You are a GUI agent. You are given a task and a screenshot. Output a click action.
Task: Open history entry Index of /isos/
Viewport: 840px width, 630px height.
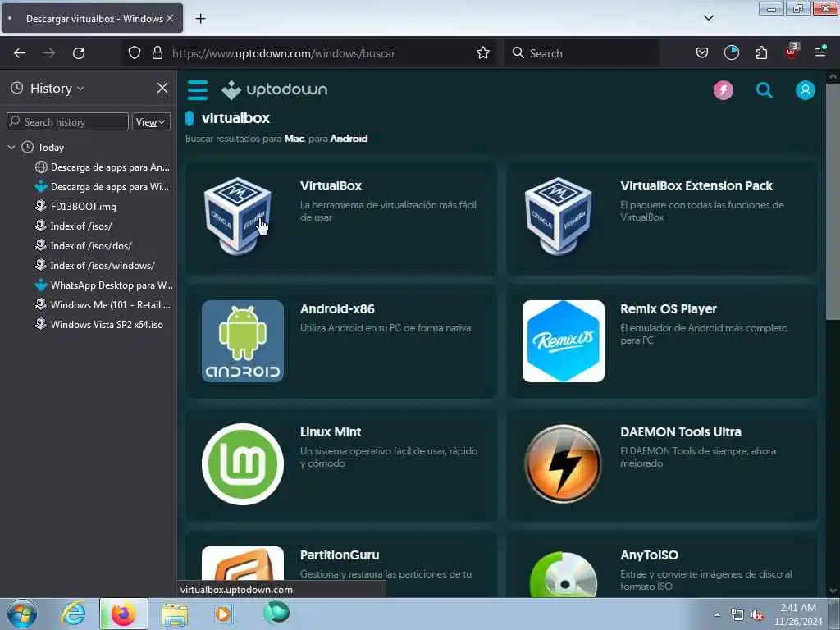pos(73,226)
